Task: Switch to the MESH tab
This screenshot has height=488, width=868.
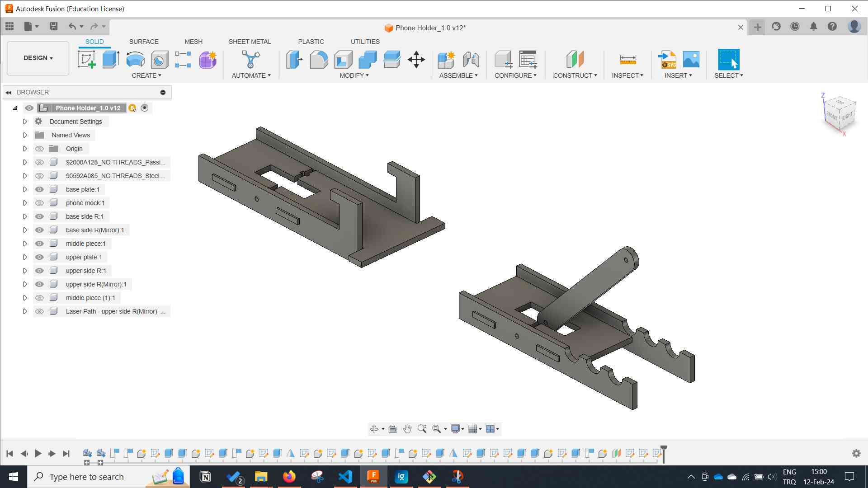Action: [193, 42]
